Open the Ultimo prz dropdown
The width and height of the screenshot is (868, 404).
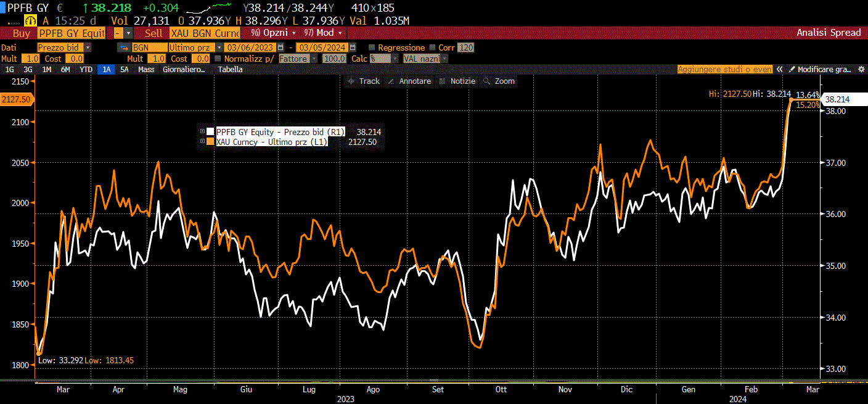tap(219, 47)
